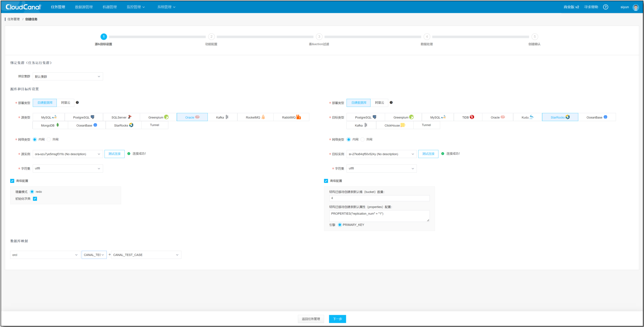The width and height of the screenshot is (644, 327).
Task: Choose RabbitMQ source type icon
Action: pyautogui.click(x=299, y=117)
